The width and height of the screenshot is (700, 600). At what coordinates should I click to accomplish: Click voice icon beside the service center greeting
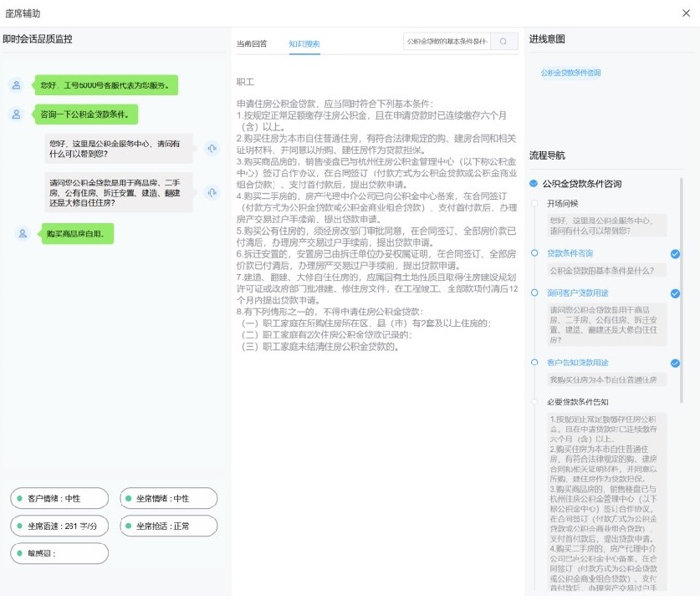coord(212,149)
